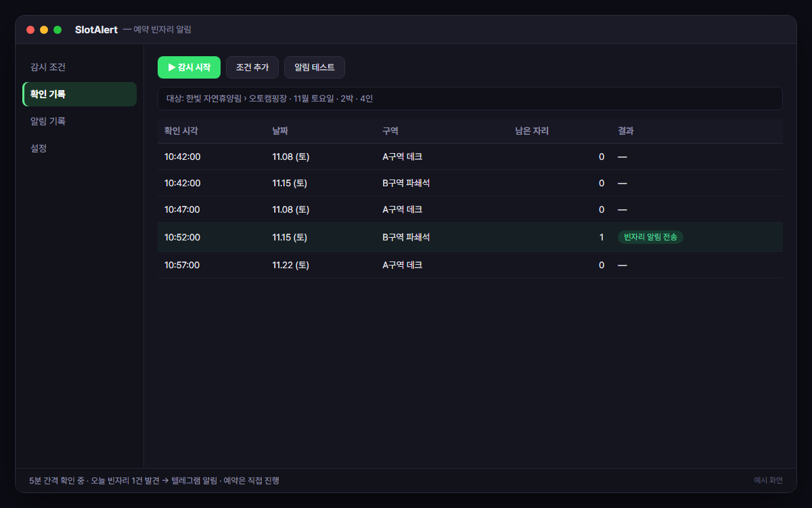Open 설정 from the sidebar

[x=79, y=148]
